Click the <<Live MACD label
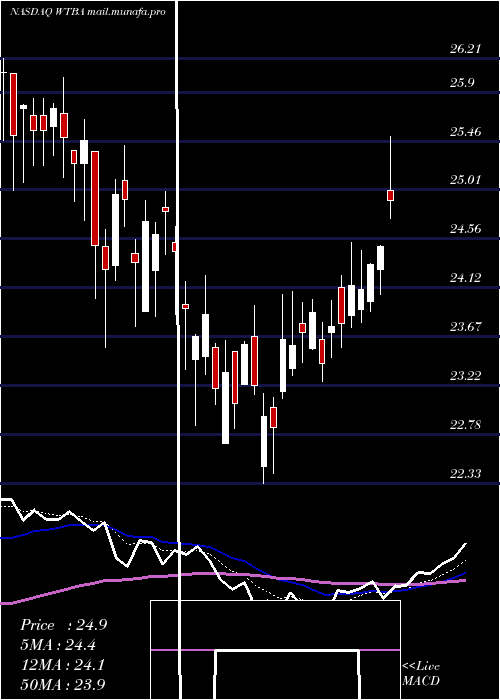 tap(421, 673)
